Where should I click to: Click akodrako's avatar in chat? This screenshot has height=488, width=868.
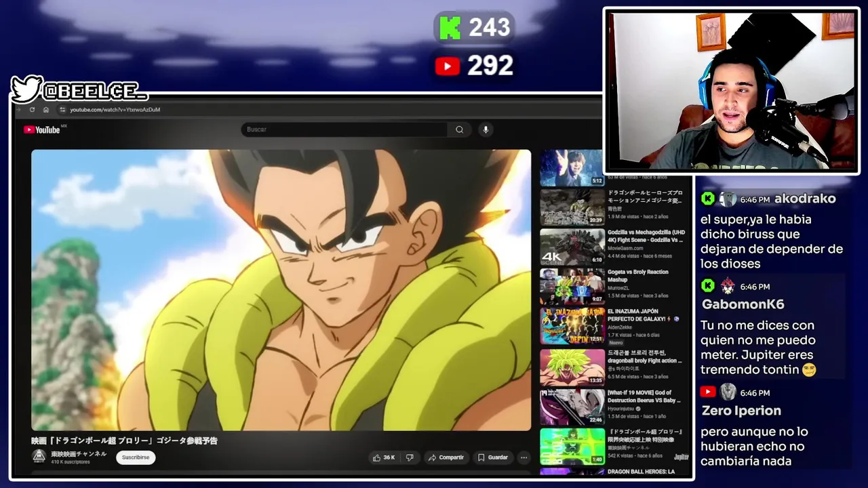click(x=728, y=199)
